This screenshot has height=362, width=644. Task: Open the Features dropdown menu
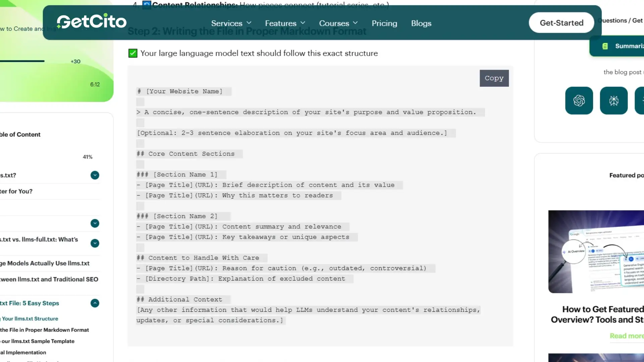coord(285,23)
